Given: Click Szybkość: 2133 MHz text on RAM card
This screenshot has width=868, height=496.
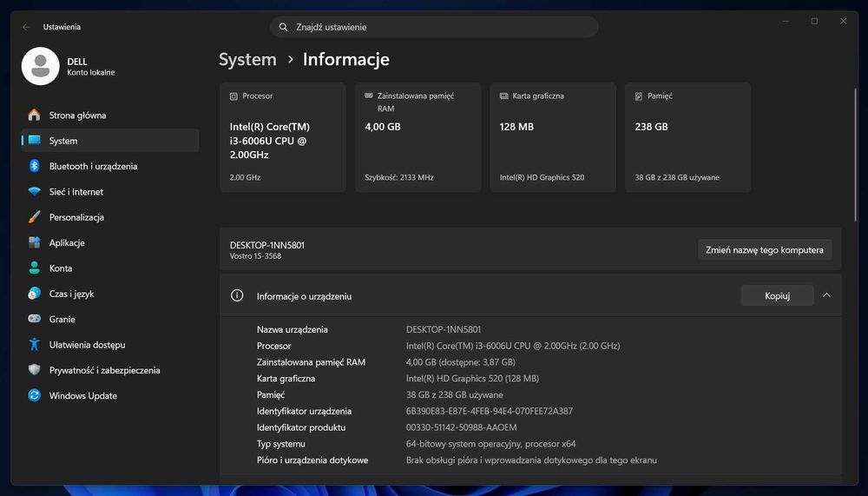Looking at the screenshot, I should tap(399, 177).
